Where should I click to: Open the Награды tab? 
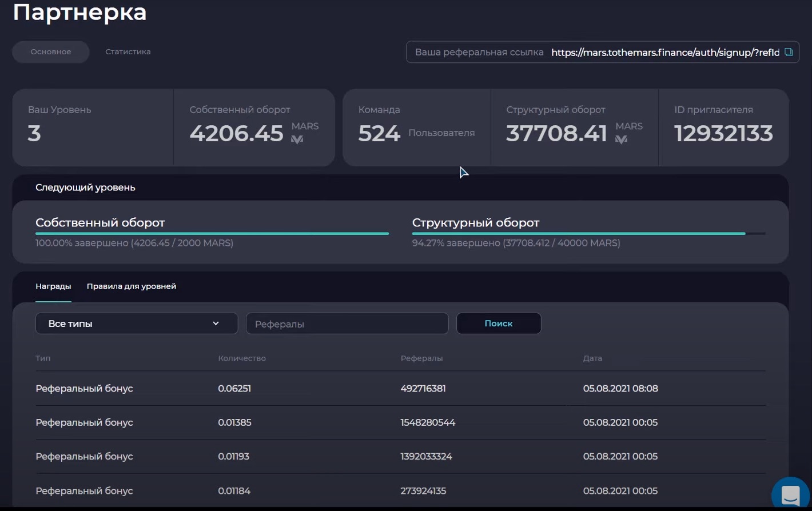(53, 286)
